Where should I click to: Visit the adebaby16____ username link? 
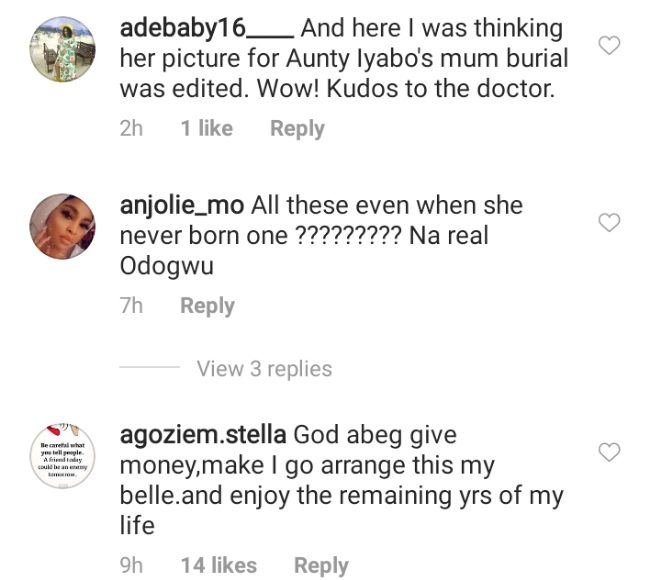[204, 29]
